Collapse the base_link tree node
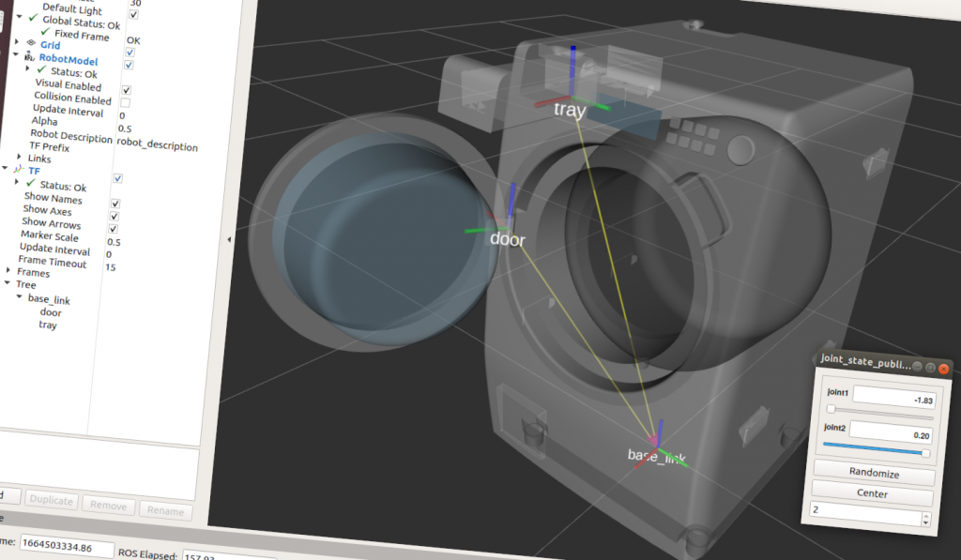961x560 pixels. [19, 296]
